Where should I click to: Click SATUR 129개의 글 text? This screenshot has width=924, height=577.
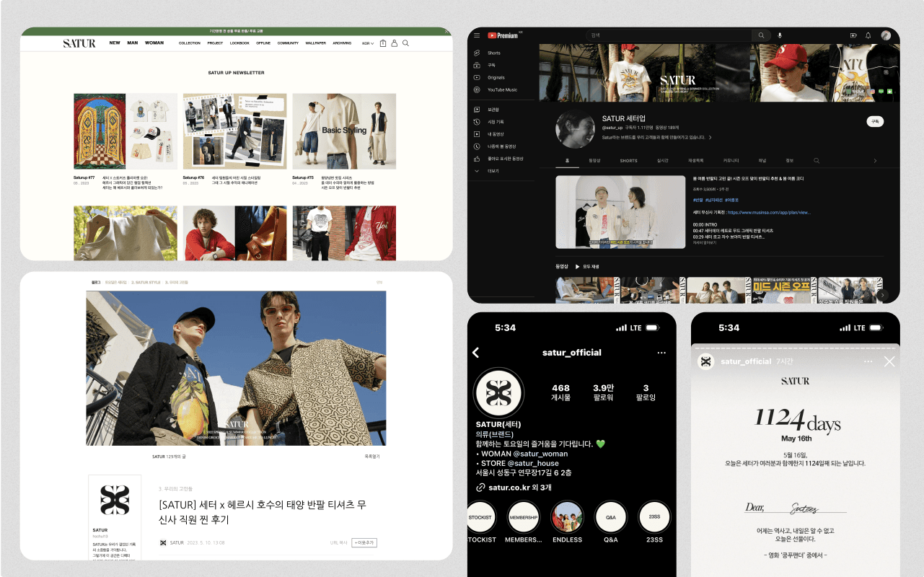pos(170,457)
